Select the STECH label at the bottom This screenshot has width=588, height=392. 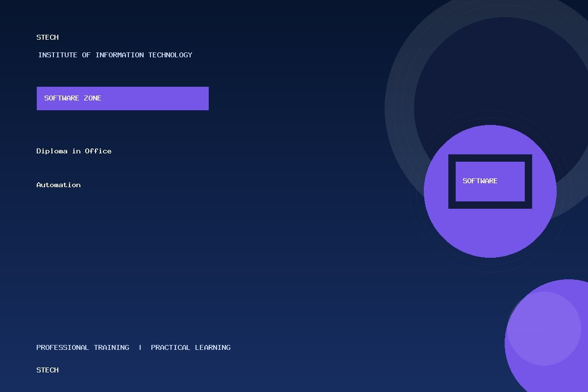pos(48,370)
